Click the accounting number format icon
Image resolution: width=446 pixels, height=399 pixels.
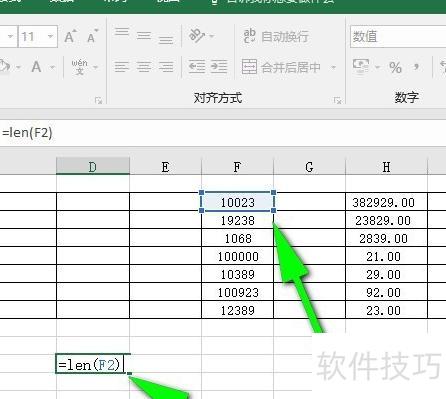tap(361, 66)
